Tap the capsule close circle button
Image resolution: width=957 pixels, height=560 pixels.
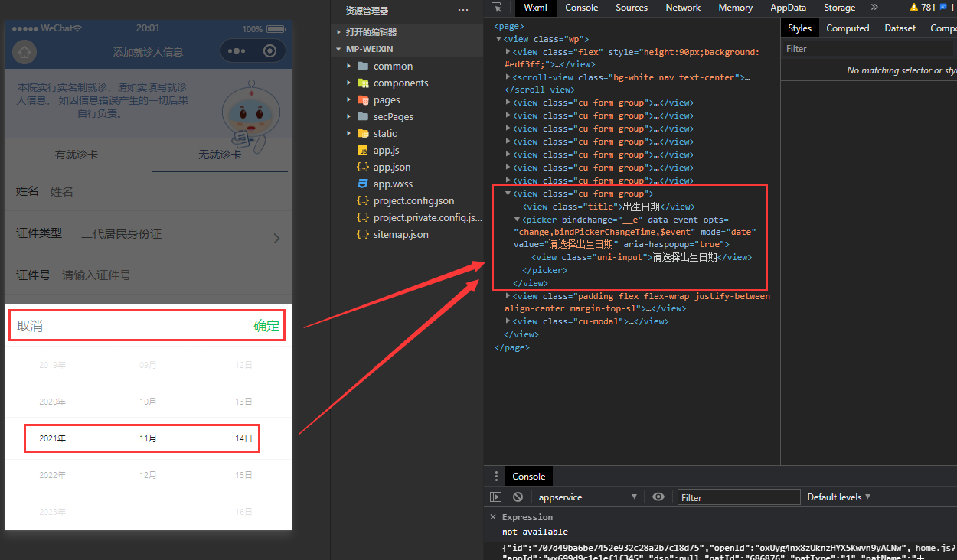click(x=269, y=51)
